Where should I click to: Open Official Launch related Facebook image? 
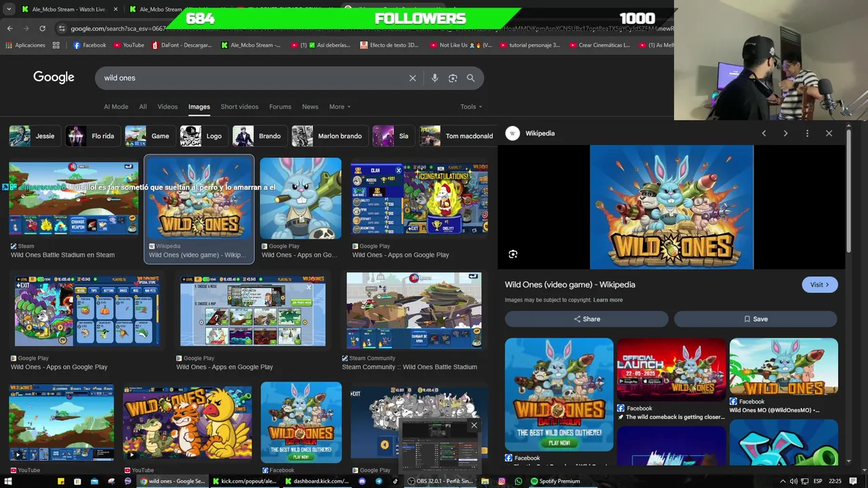tap(671, 369)
